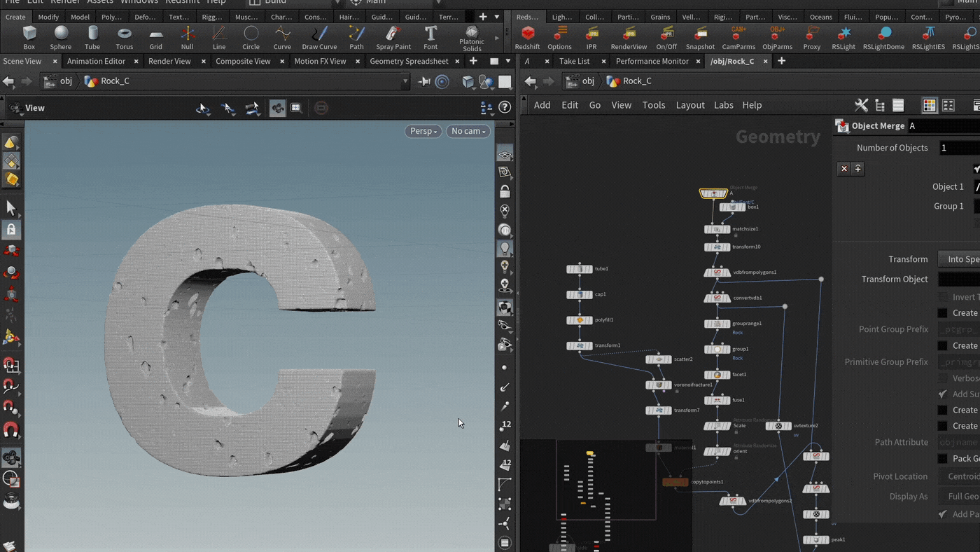Toggle the Add Suffix checkbox
The image size is (980, 552).
943,394
